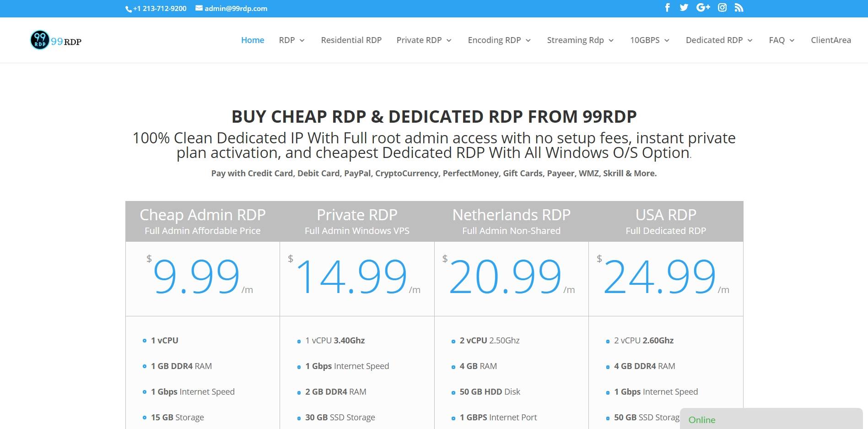Screen dimensions: 868x429
Task: Click the envelope email icon
Action: pos(199,8)
